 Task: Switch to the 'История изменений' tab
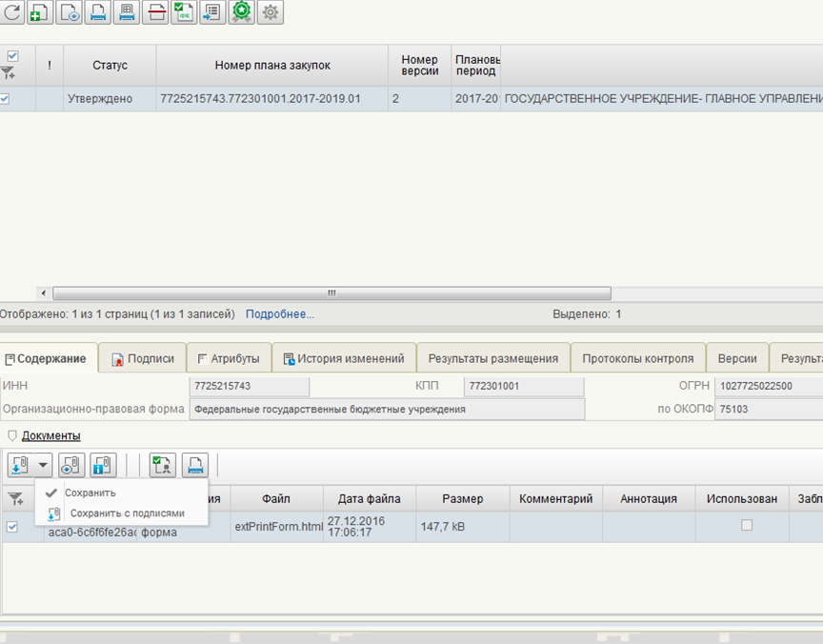click(x=344, y=358)
